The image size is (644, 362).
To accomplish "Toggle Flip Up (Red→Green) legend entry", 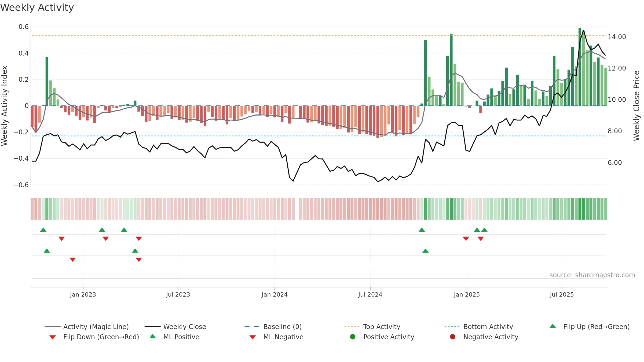I will coord(589,327).
